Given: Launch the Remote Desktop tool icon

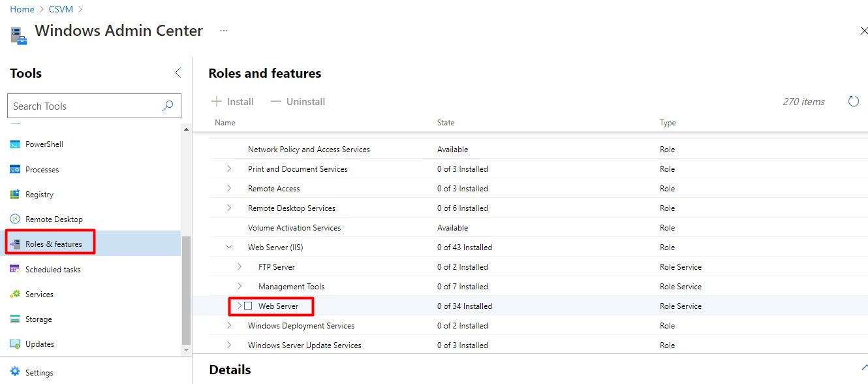Looking at the screenshot, I should tap(15, 219).
